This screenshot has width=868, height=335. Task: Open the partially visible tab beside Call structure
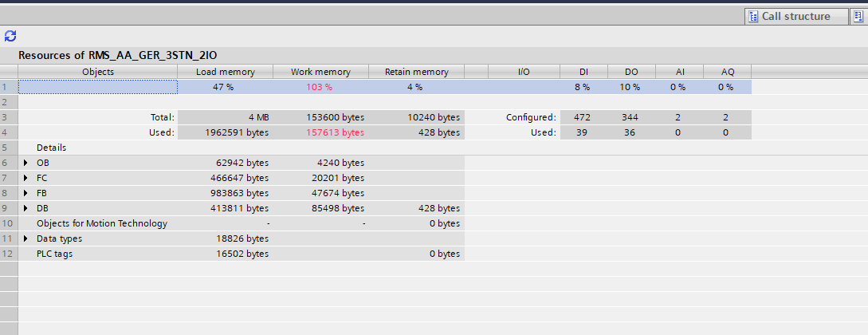[x=858, y=16]
